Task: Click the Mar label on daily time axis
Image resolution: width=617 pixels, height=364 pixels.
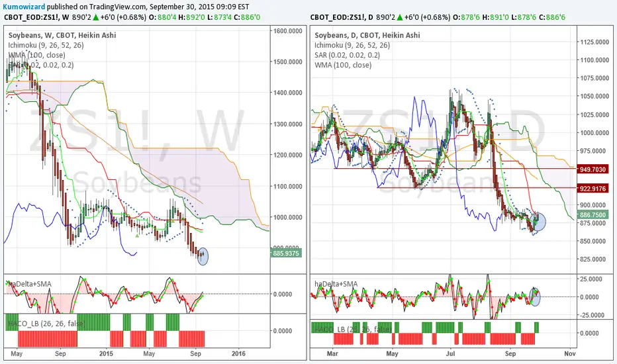Action: 332,353
